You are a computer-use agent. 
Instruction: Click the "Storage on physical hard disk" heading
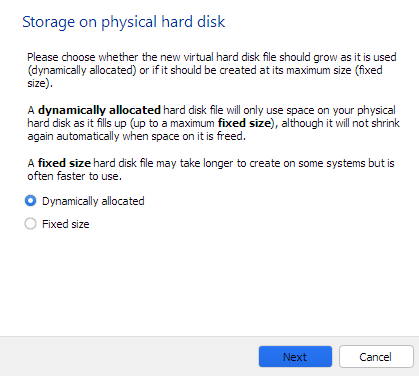click(x=124, y=22)
